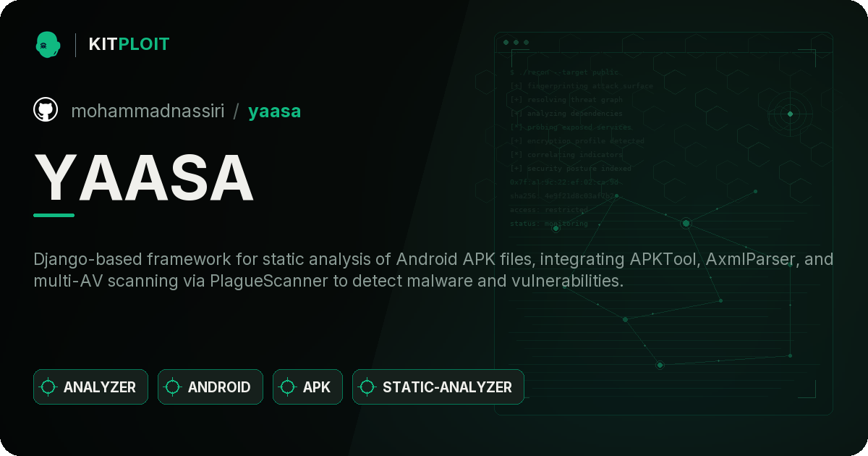
Task: Click the KITPLOIT brand text
Action: pos(129,44)
